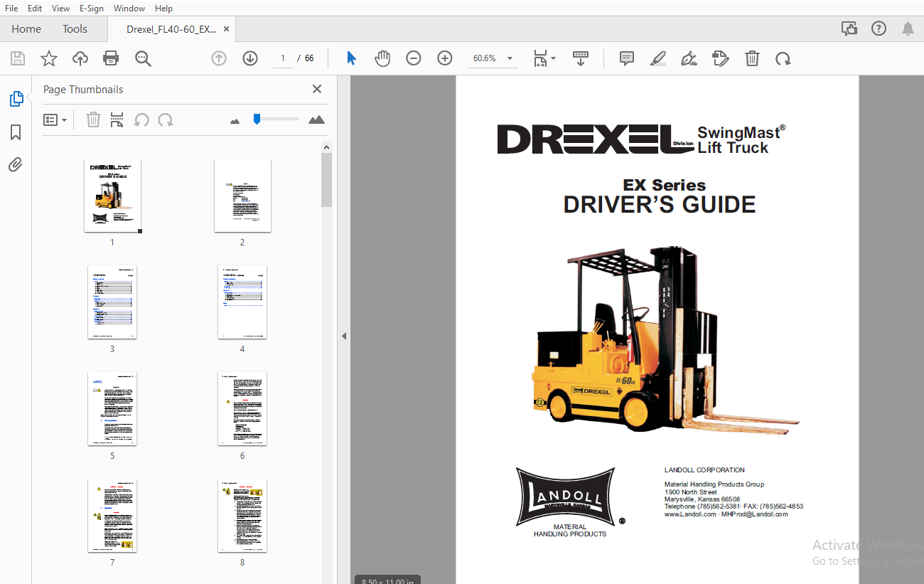The image size is (924, 584).
Task: Close the Page Thumbnails panel
Action: (317, 89)
